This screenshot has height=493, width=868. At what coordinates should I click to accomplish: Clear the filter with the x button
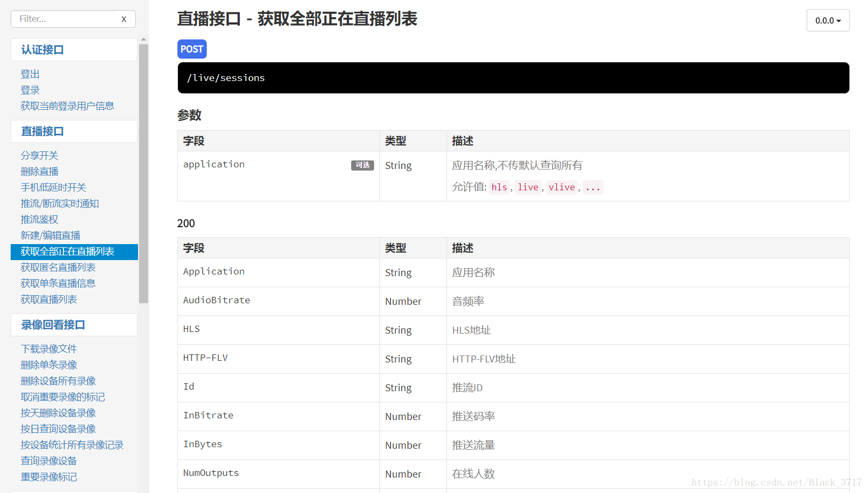coord(124,19)
